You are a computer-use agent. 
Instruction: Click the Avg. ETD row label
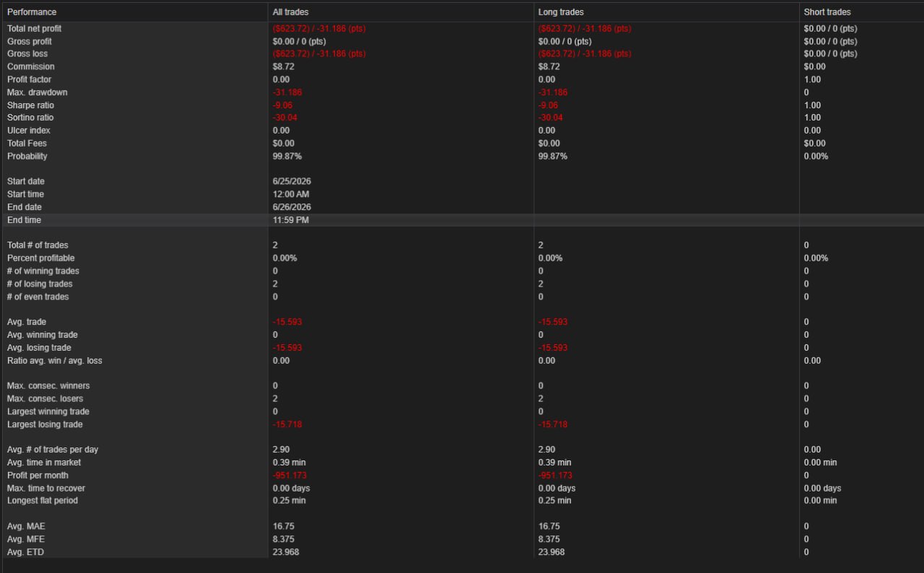(25, 553)
